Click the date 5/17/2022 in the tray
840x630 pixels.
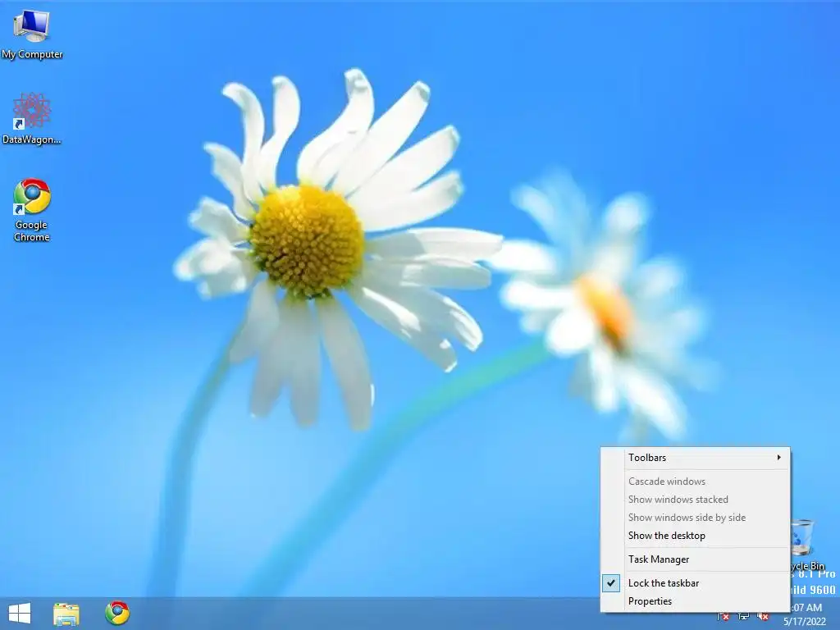pos(805,622)
